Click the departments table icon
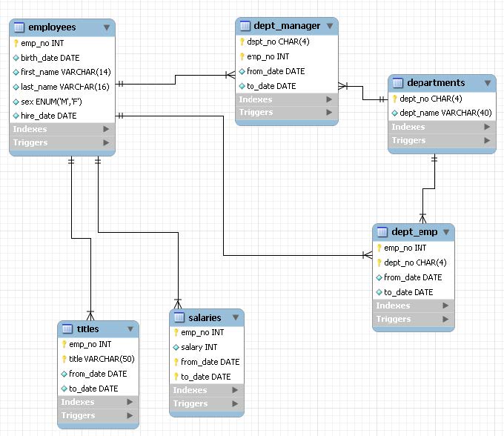This screenshot has height=436, width=504. pyautogui.click(x=397, y=83)
